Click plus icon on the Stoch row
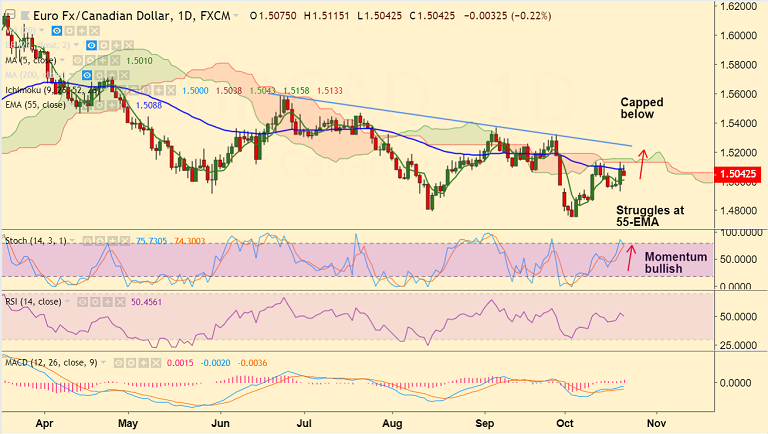This screenshot has height=434, width=768. click(x=113, y=241)
